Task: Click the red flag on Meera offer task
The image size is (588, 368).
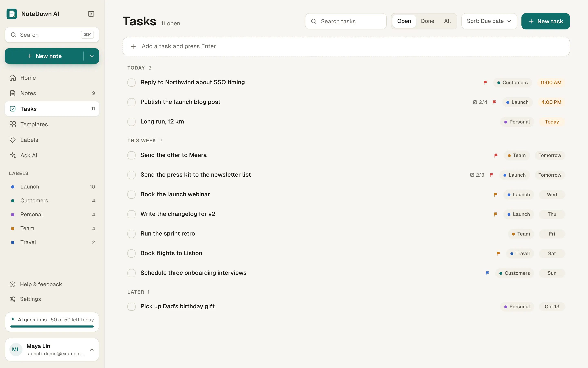Action: (x=496, y=155)
